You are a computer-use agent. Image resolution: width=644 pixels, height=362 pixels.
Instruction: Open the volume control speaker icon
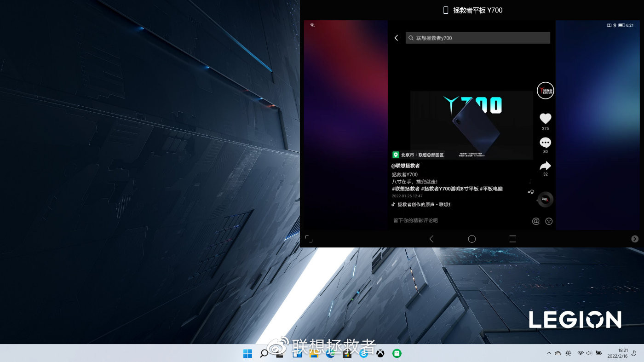pos(589,353)
